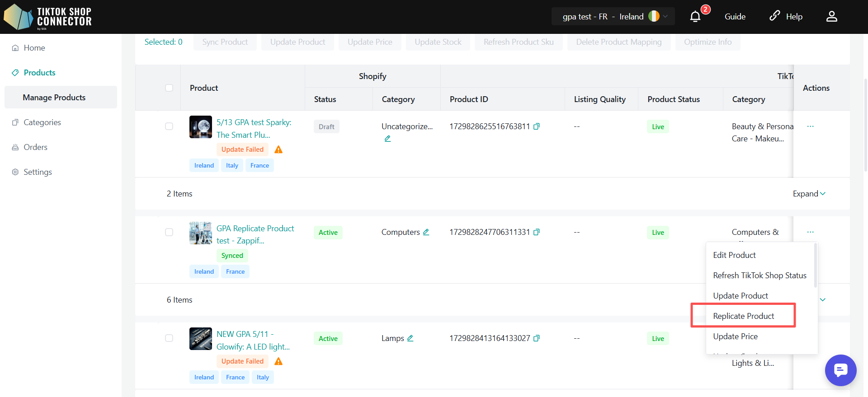This screenshot has height=397, width=868.
Task: Click the Update Stock button
Action: [438, 42]
